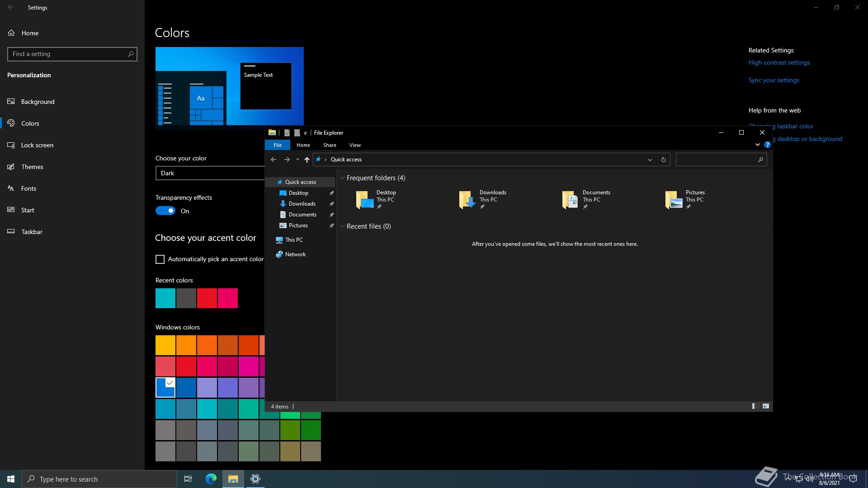Open High contrast settings link
Screen dimensions: 868x488
(x=779, y=63)
